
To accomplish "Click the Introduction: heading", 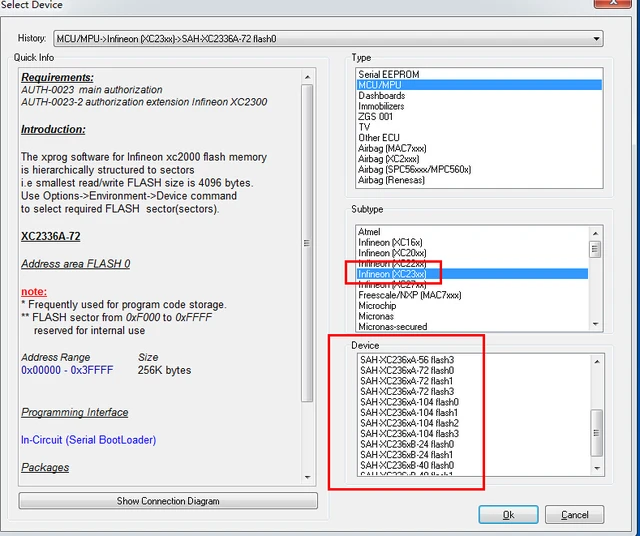I will [x=53, y=129].
